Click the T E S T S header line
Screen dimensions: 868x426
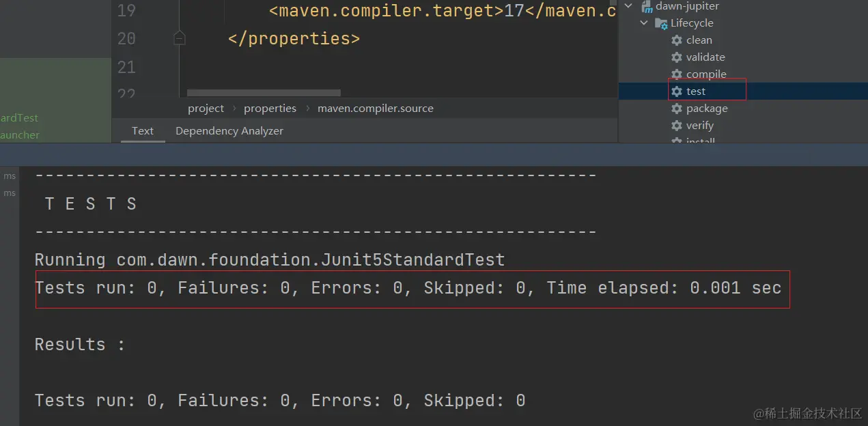click(91, 203)
